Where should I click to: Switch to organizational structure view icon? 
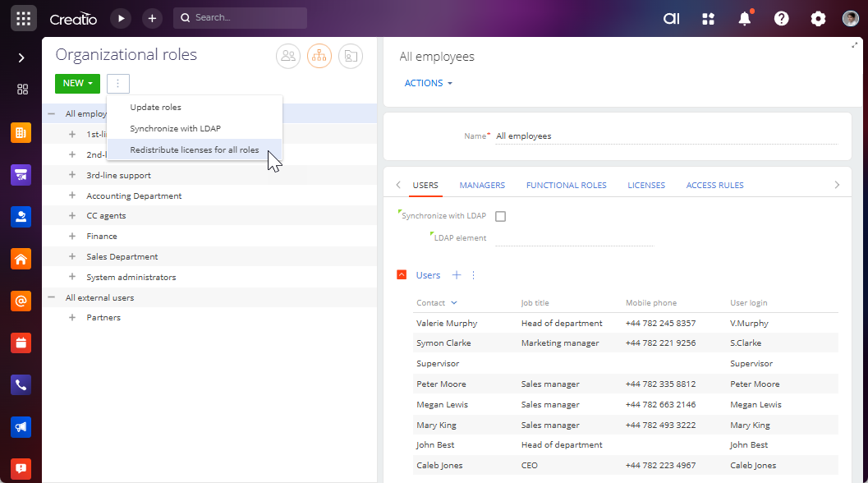pyautogui.click(x=319, y=56)
